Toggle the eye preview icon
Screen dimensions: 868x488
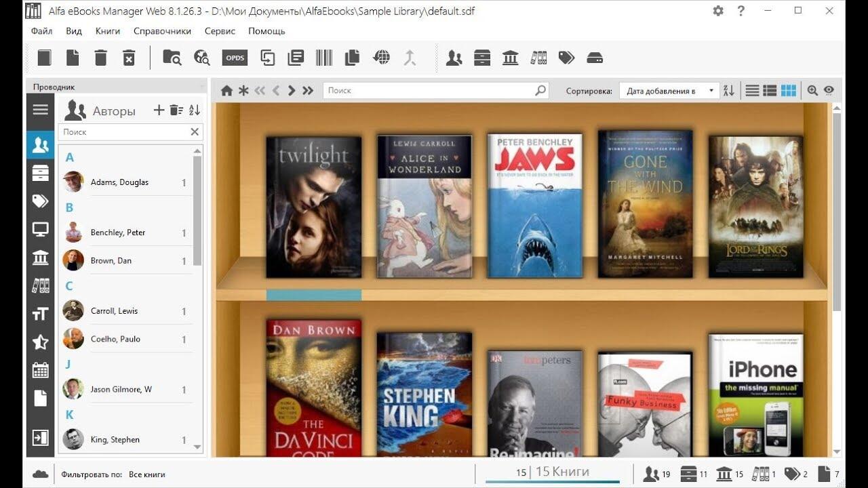click(x=829, y=91)
